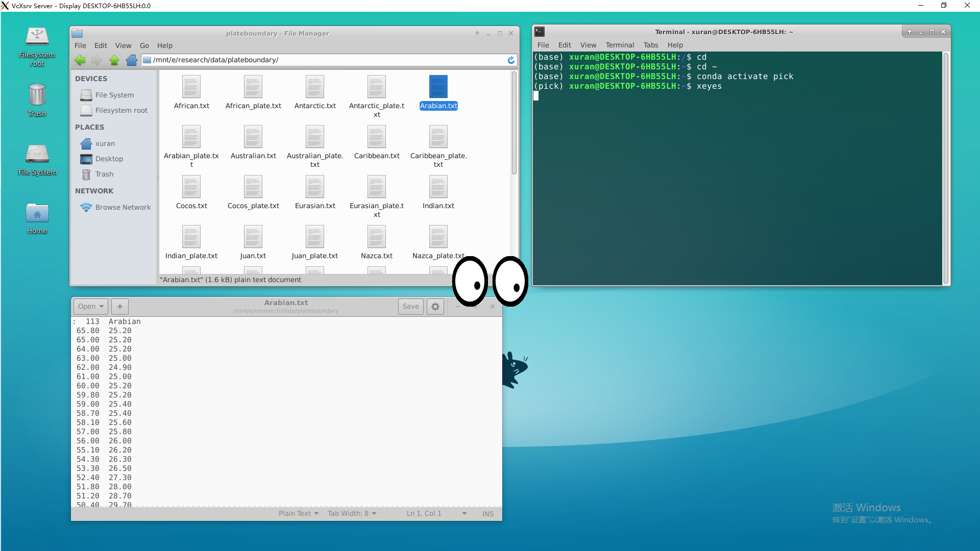Click the File Manager vertical scrollbar
The height and width of the screenshot is (551, 980).
tap(514, 123)
